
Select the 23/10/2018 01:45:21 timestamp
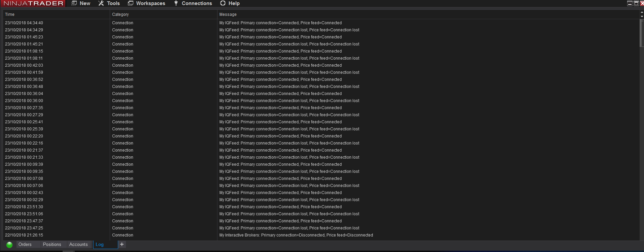tap(24, 44)
